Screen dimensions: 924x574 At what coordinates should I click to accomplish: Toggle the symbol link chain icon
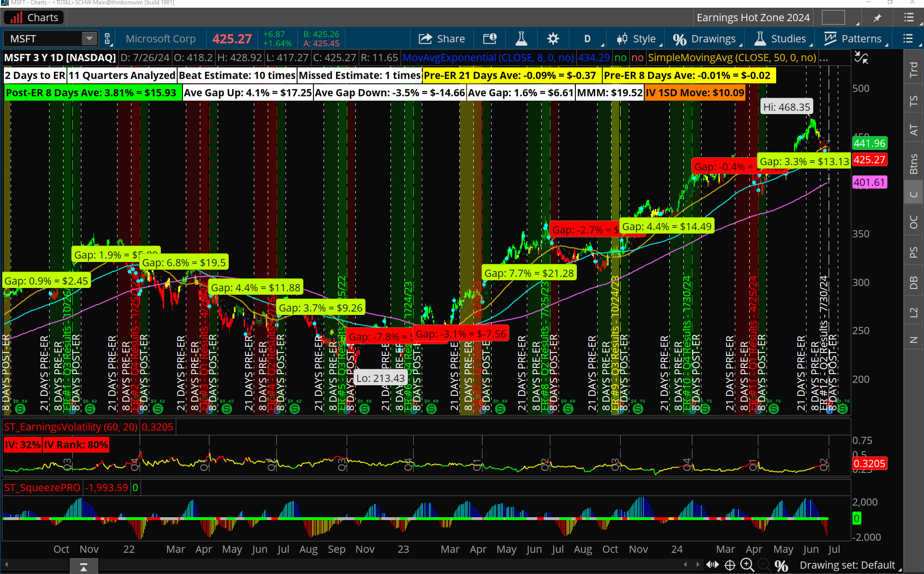coord(107,39)
